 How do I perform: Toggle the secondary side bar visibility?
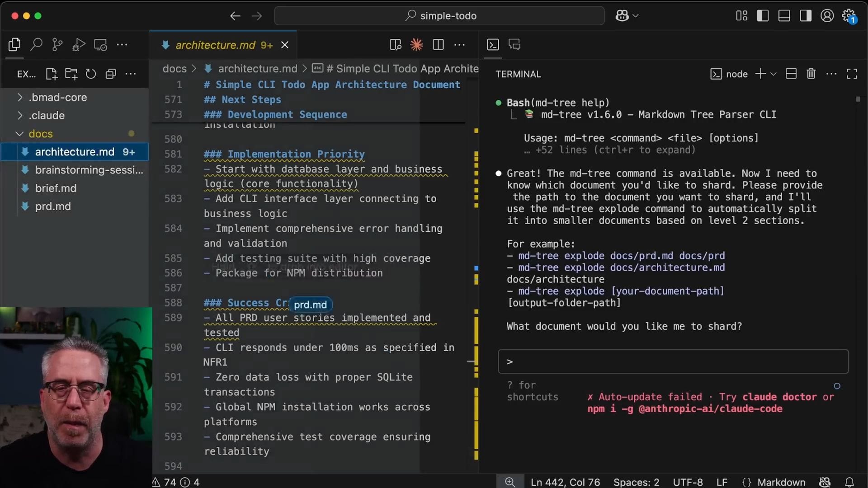806,16
